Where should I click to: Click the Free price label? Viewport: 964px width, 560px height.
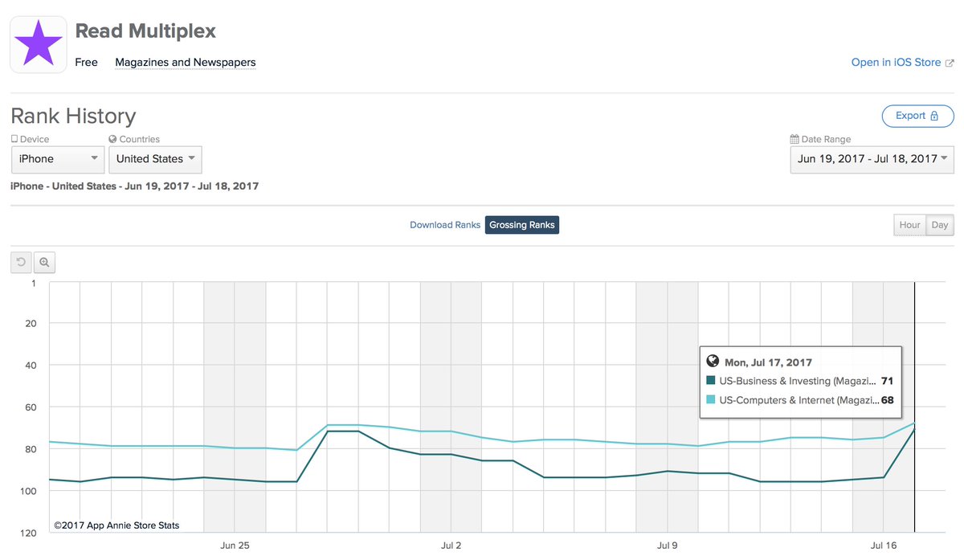(x=86, y=63)
